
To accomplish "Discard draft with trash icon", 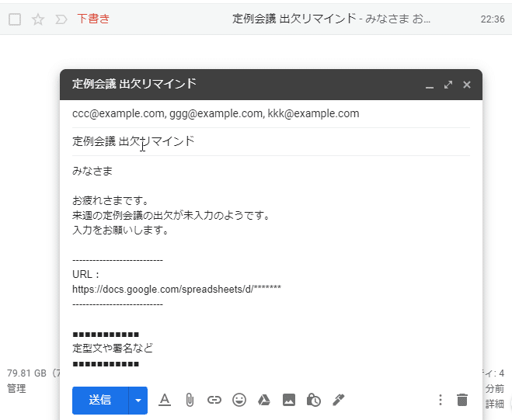I will pyautogui.click(x=462, y=400).
